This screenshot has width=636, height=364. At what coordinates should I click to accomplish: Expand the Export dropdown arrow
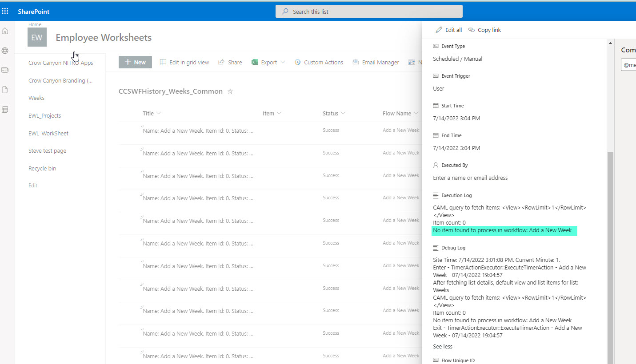click(282, 63)
